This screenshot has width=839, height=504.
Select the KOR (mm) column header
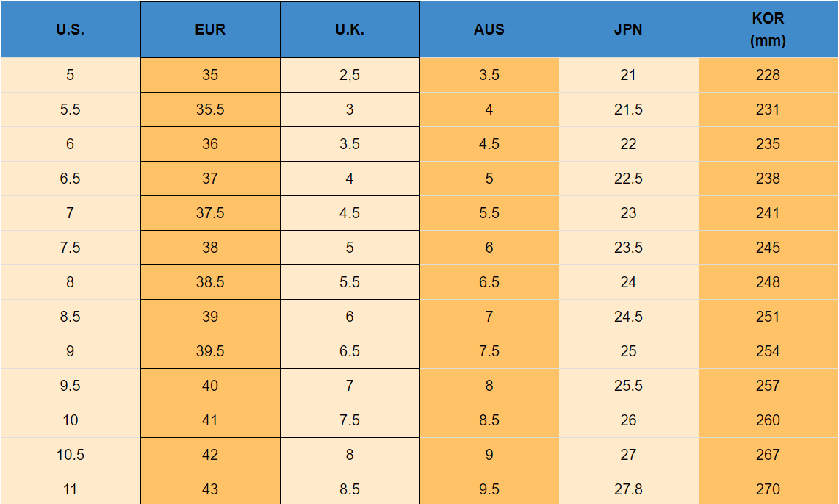coord(768,30)
